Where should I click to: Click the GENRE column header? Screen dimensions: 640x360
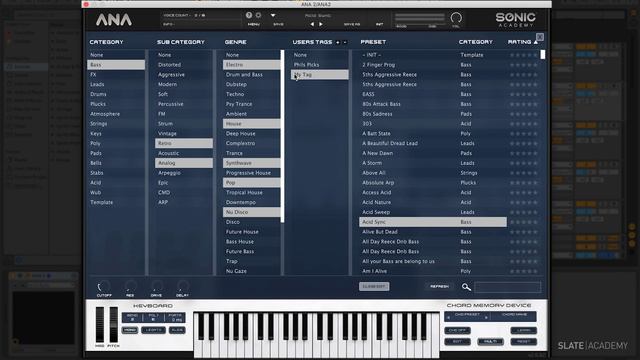tap(236, 42)
